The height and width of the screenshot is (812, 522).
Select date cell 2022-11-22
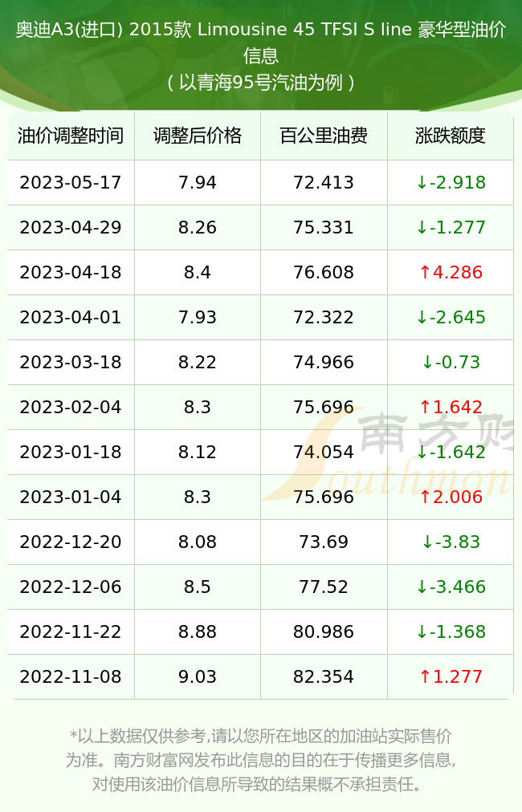71,631
